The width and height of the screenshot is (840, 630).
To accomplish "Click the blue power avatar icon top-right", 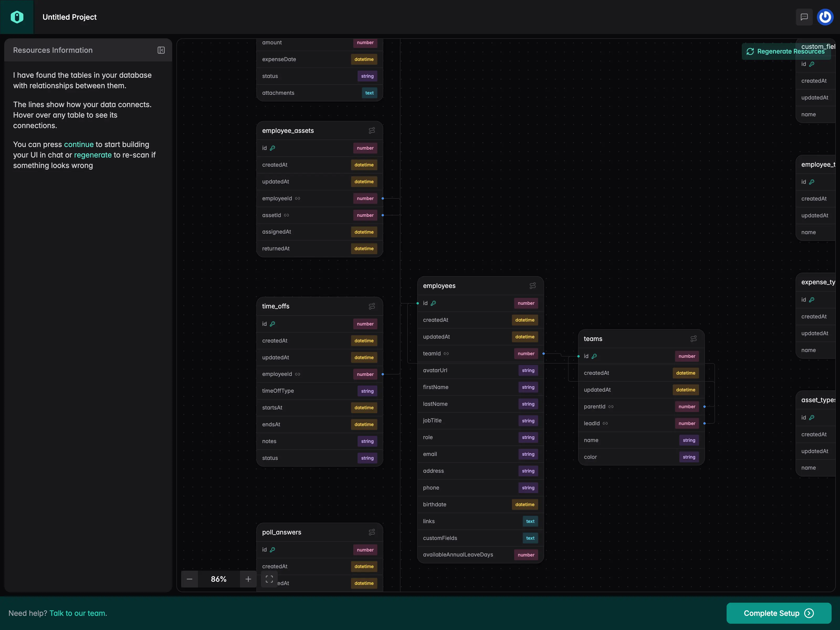I will click(x=825, y=17).
